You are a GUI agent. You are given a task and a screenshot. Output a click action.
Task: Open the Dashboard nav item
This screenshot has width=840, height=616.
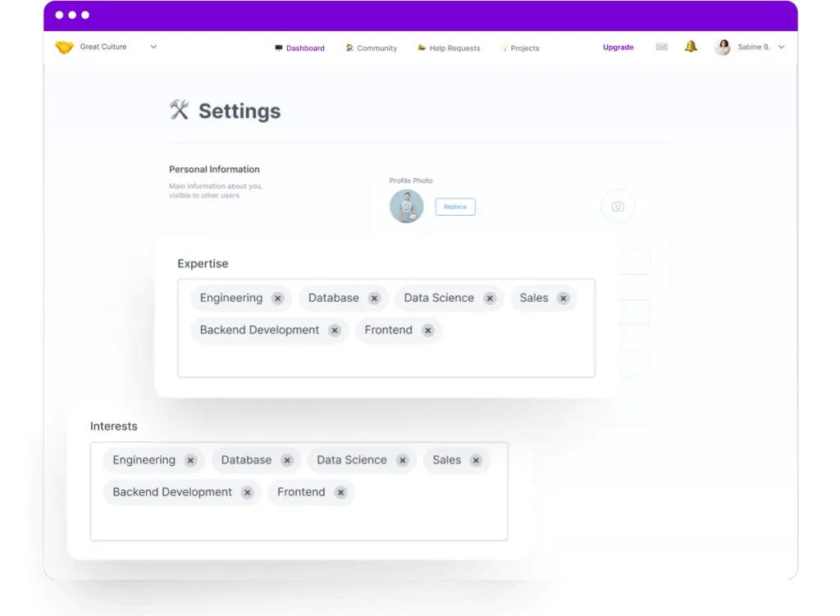click(x=299, y=48)
